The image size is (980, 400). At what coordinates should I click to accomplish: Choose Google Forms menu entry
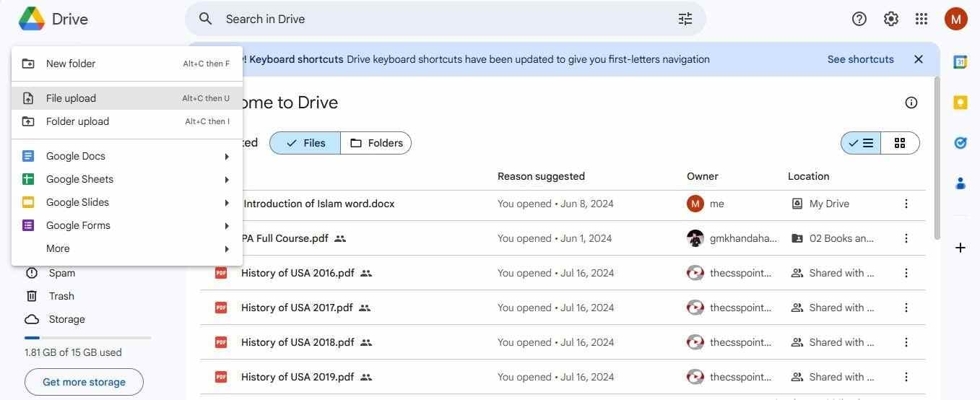click(x=127, y=225)
